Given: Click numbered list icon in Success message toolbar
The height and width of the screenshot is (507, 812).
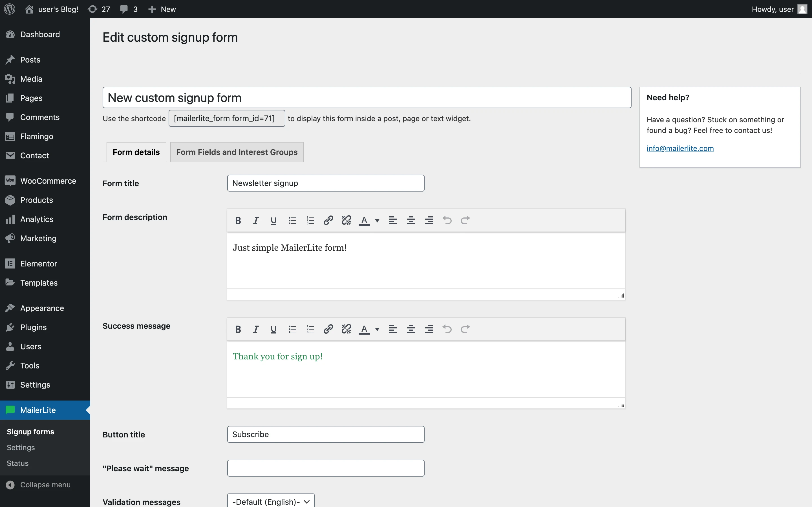Looking at the screenshot, I should 310,329.
